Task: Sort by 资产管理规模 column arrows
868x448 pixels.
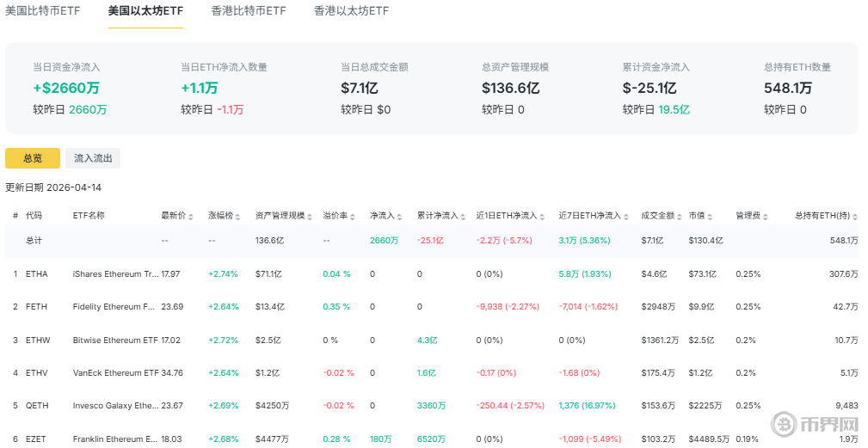Action: coord(310,216)
